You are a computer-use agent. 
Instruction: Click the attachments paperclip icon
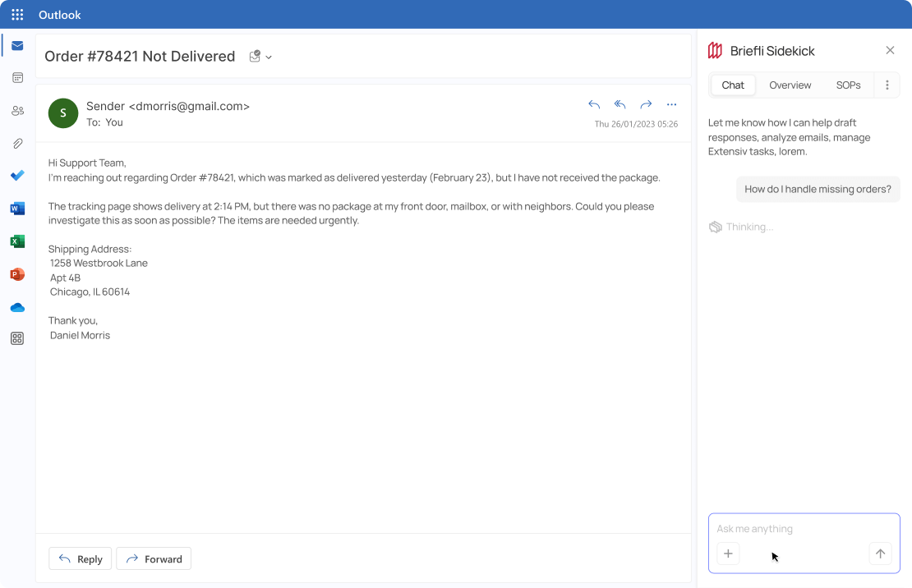point(17,143)
